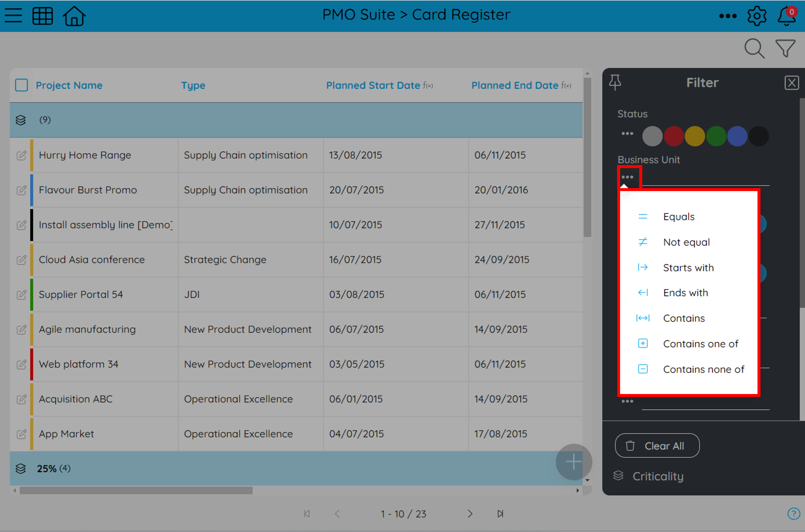Toggle the green status filter circle
Viewport: 805px width, 532px height.
[x=716, y=136]
